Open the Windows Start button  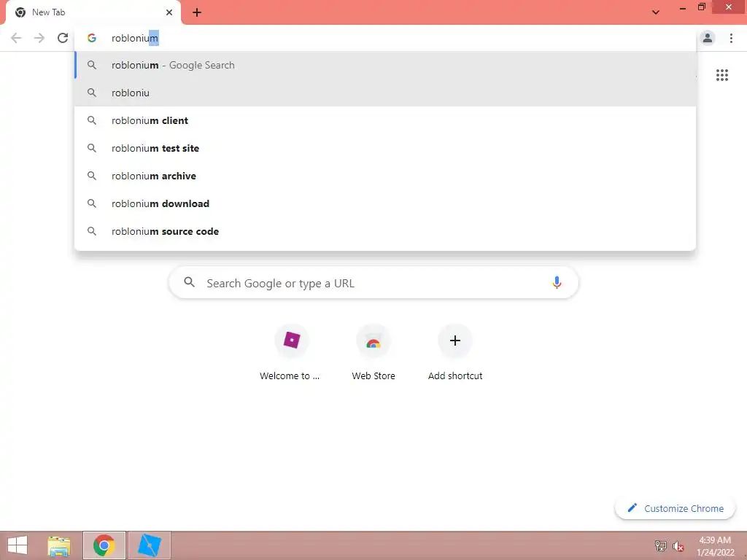pyautogui.click(x=18, y=545)
